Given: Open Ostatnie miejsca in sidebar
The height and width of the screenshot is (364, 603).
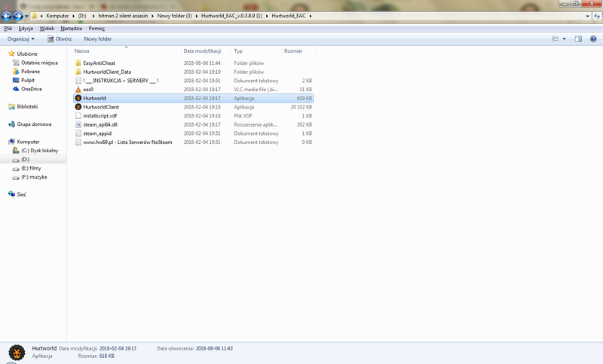Looking at the screenshot, I should pos(39,63).
